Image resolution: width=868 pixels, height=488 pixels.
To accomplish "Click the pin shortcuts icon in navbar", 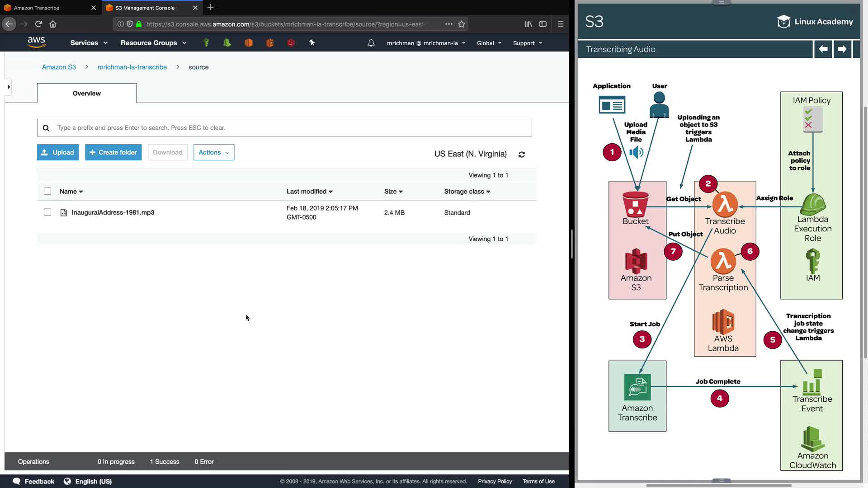I will coord(312,42).
